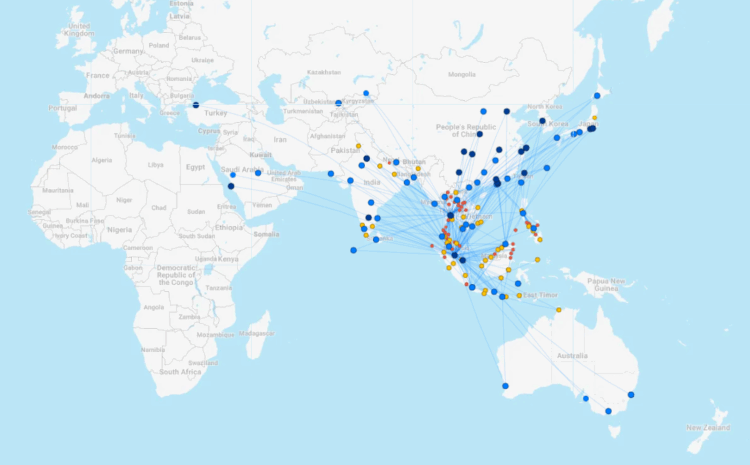Click the Australia country label
750x465 pixels.
coord(572,355)
